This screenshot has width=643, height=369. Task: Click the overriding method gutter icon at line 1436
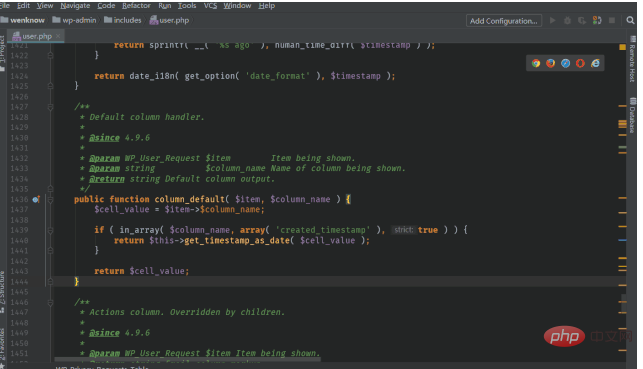[x=36, y=199]
